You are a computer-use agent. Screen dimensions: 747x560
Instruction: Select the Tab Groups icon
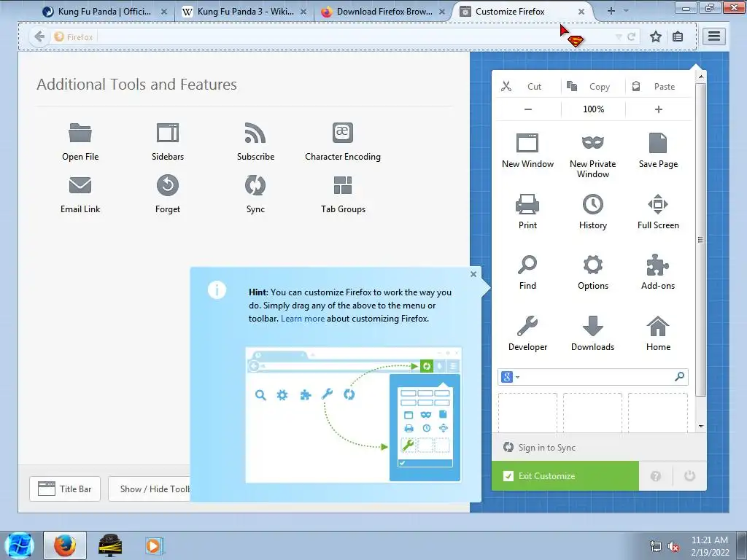343,185
